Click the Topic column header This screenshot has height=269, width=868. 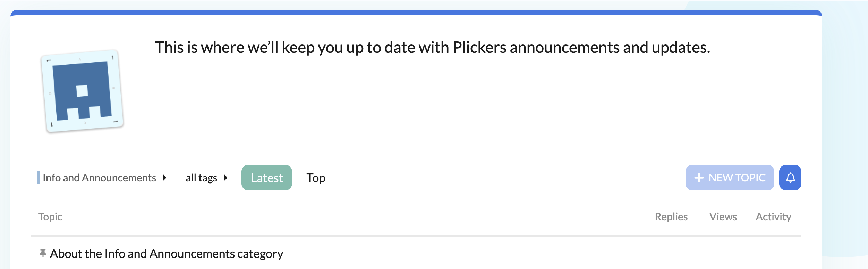(50, 217)
